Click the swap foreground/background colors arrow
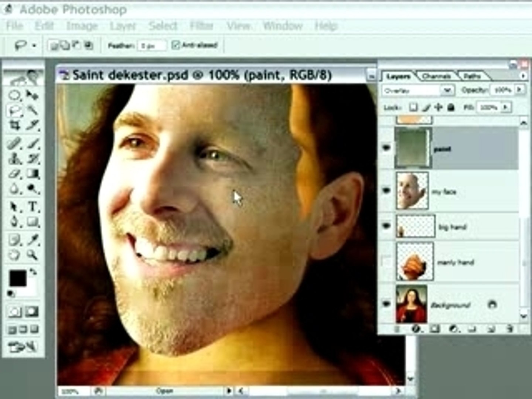Screen dimensions: 532x399 pos(33,272)
